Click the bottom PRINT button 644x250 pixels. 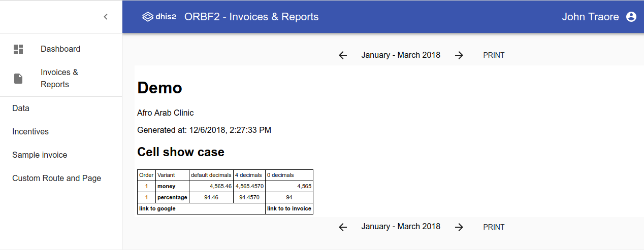(x=494, y=227)
